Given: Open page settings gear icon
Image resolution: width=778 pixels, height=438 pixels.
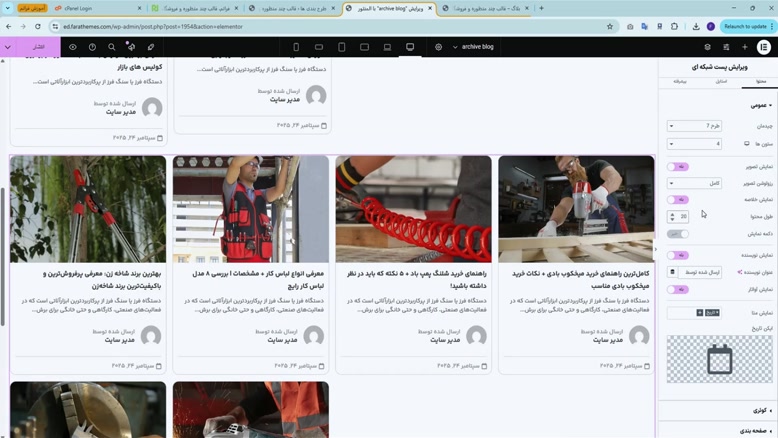Looking at the screenshot, I should [x=438, y=47].
